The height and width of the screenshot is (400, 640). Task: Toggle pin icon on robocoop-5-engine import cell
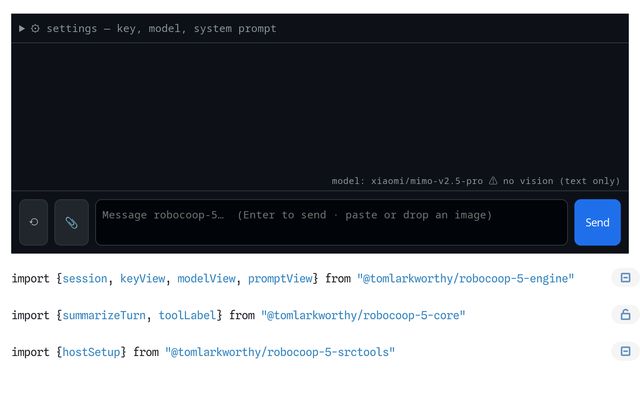click(625, 278)
